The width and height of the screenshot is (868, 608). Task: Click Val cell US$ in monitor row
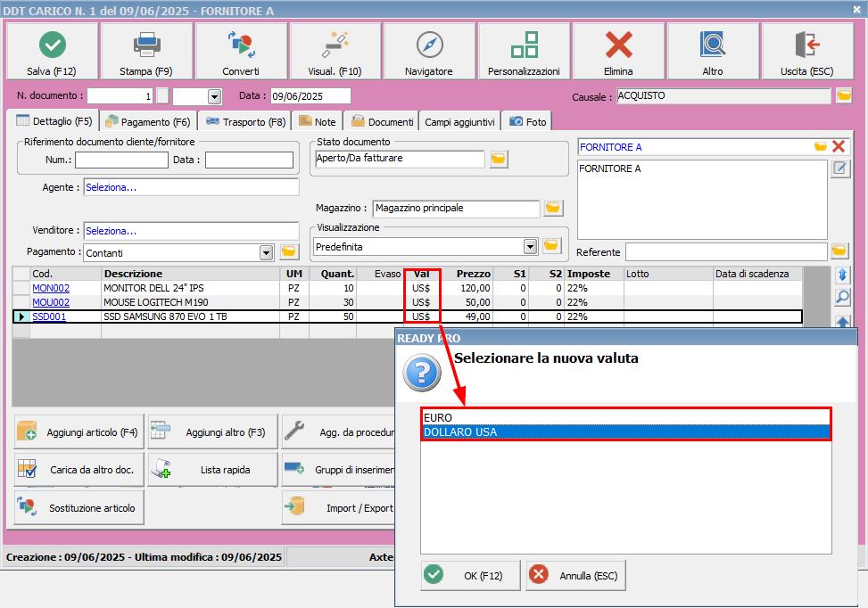[421, 288]
